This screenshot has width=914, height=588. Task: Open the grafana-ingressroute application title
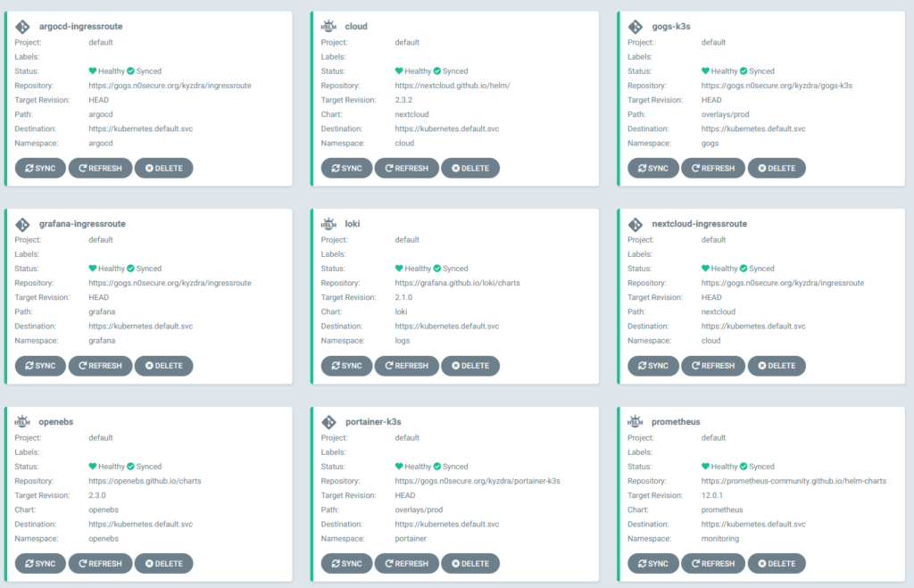(x=82, y=224)
